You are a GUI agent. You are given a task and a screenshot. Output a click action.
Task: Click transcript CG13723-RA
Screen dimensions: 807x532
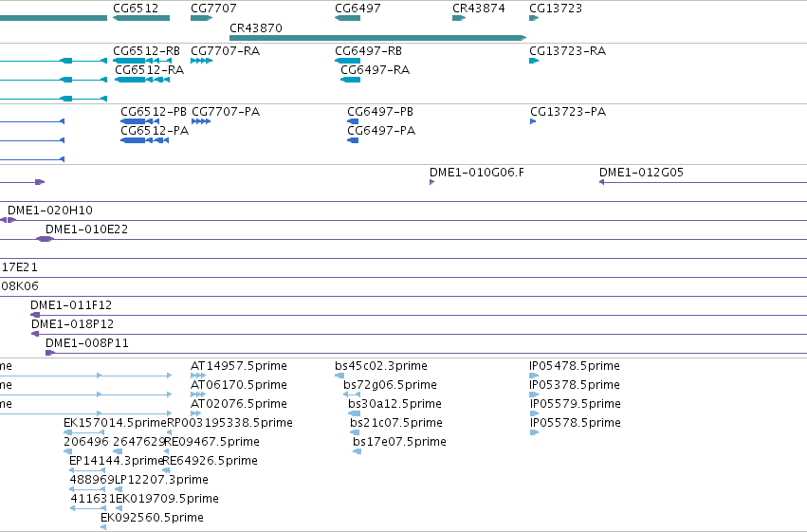[534, 61]
